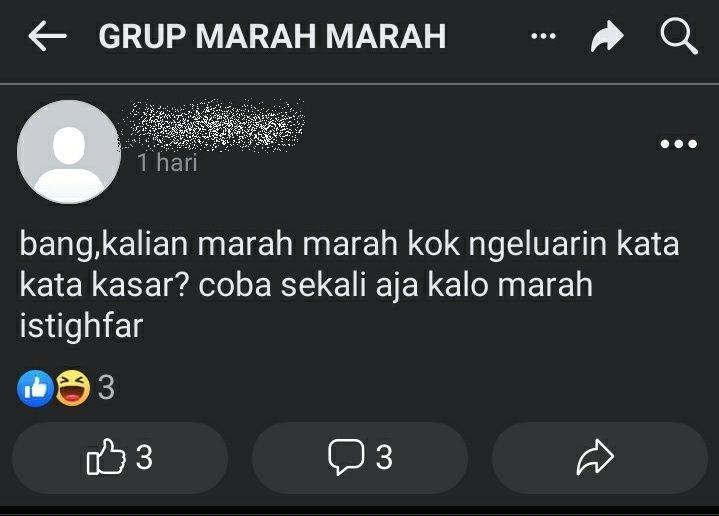Open the search magnifier icon
719x516 pixels.
pos(679,36)
